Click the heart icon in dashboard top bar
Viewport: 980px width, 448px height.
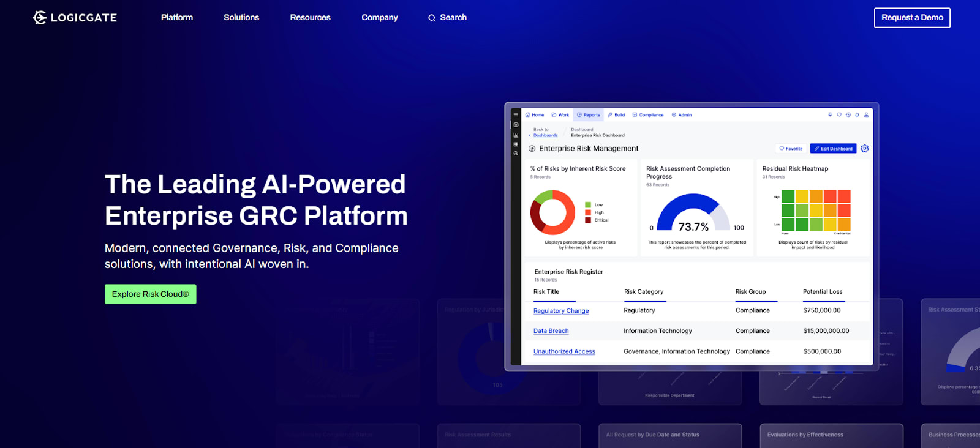pos(839,114)
